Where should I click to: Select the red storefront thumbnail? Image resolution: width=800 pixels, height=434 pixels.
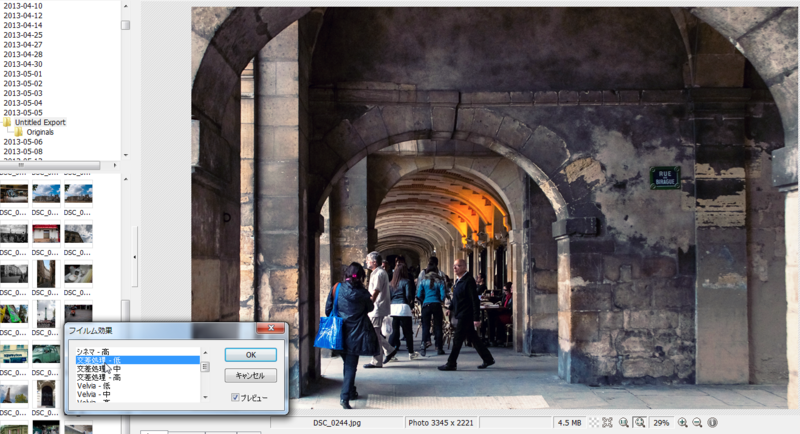[46, 234]
